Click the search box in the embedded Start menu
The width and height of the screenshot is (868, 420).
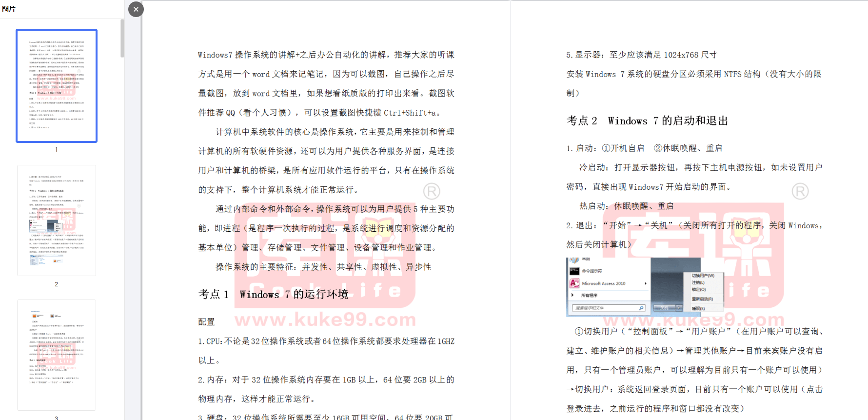pos(609,308)
